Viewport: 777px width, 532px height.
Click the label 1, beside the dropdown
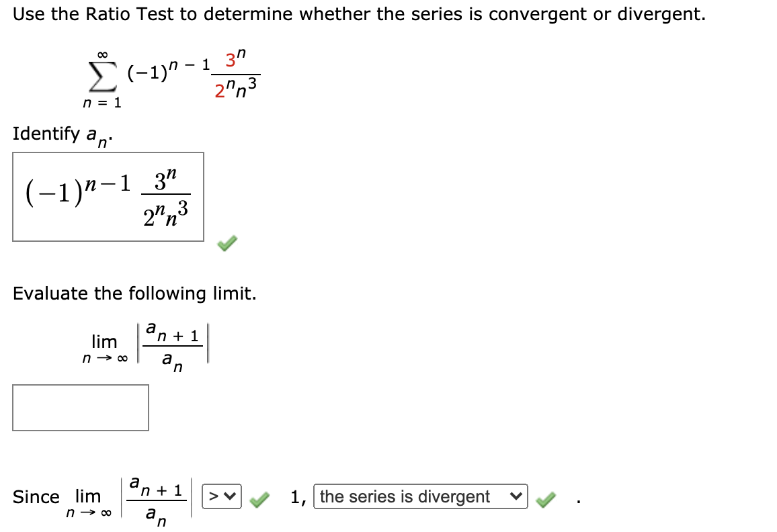coord(297,497)
